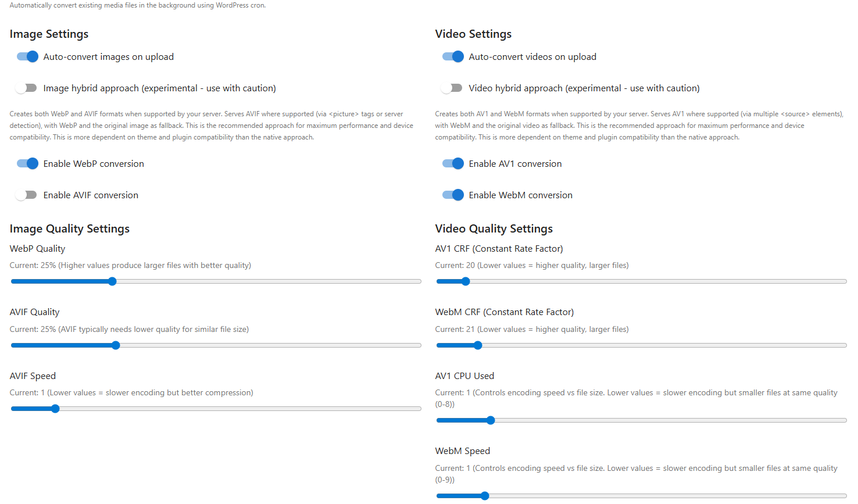The image size is (858, 504).
Task: Enable AVIF conversion
Action: click(27, 195)
